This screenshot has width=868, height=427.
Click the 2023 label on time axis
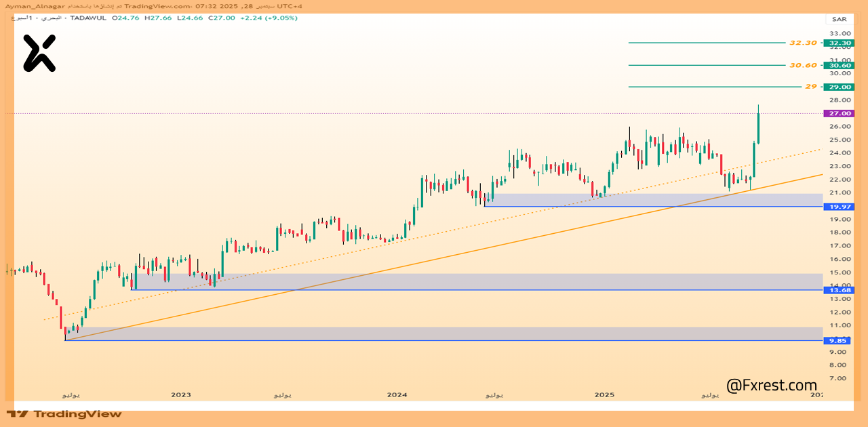pos(181,394)
